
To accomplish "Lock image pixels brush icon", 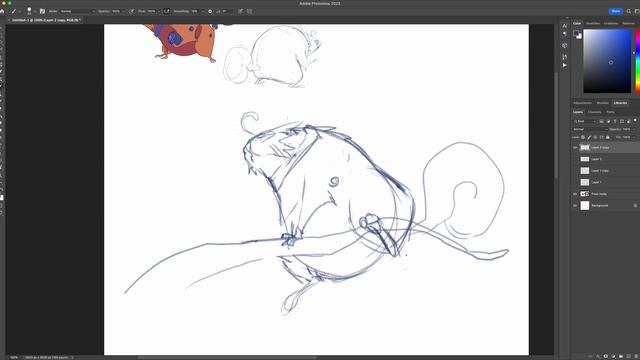I will (x=589, y=137).
